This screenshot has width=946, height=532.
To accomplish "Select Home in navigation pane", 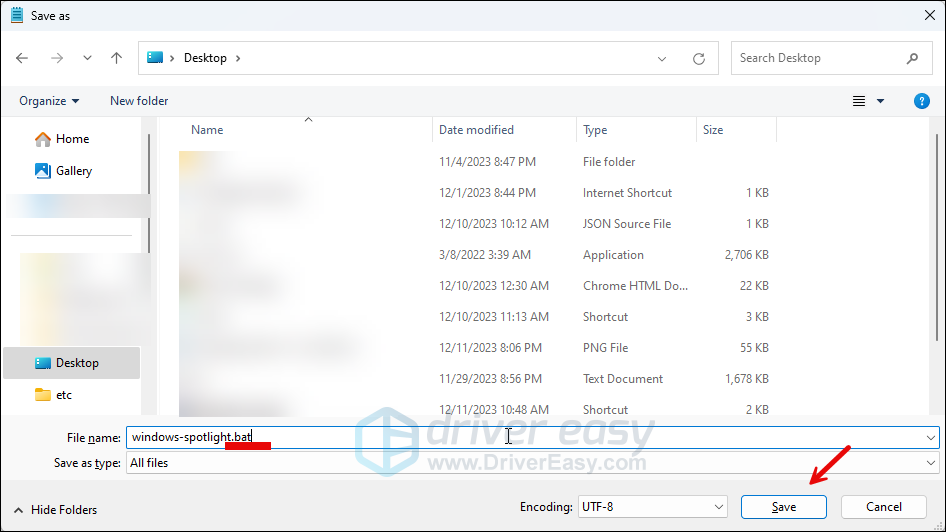I will (72, 139).
